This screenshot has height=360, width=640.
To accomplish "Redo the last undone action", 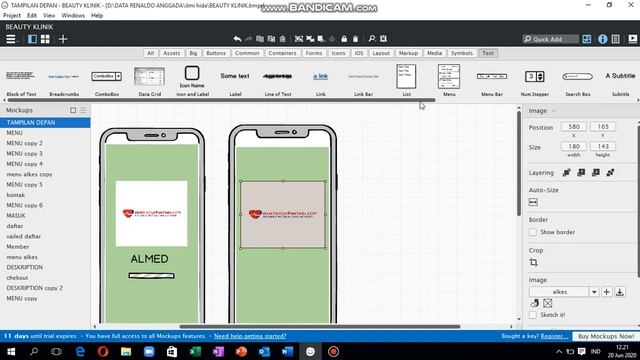I will [x=248, y=39].
